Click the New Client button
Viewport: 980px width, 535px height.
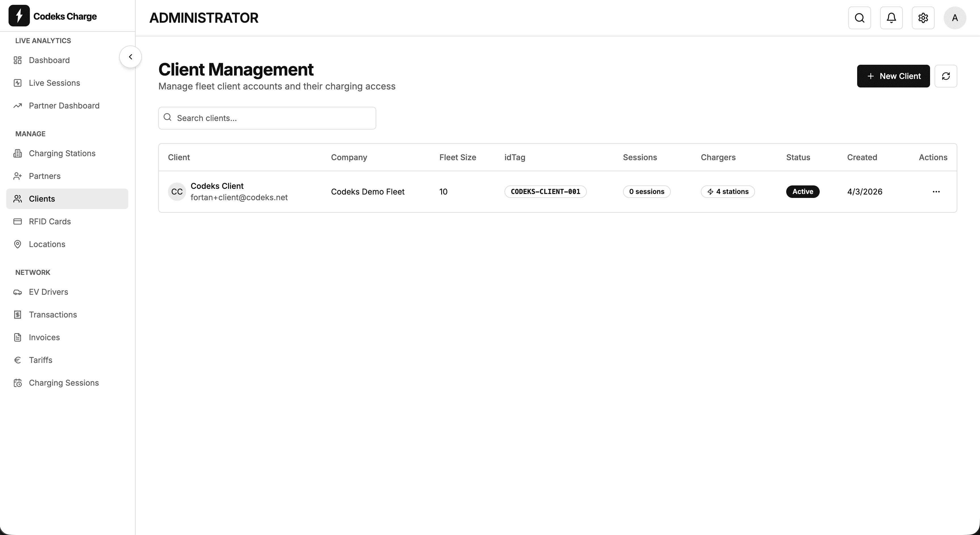click(x=893, y=76)
